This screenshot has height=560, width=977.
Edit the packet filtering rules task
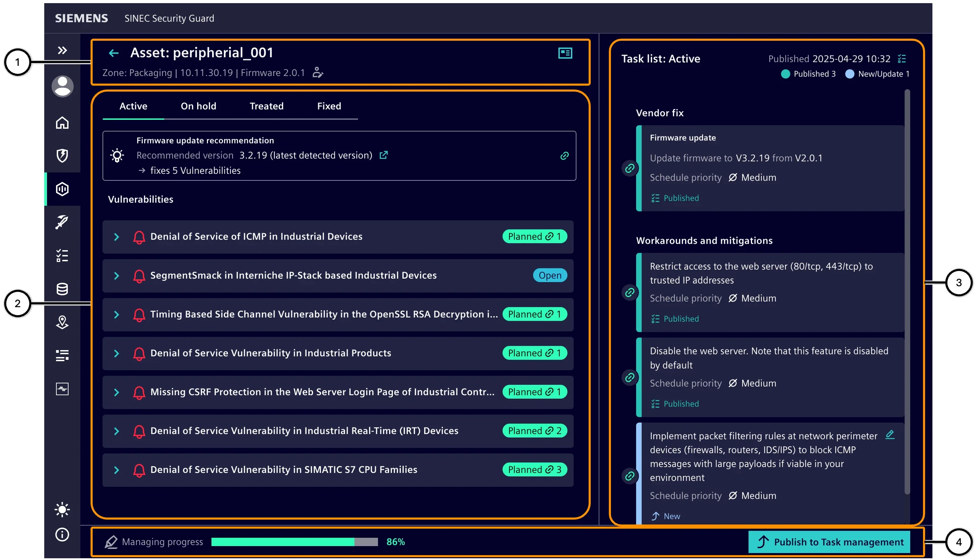pos(890,435)
